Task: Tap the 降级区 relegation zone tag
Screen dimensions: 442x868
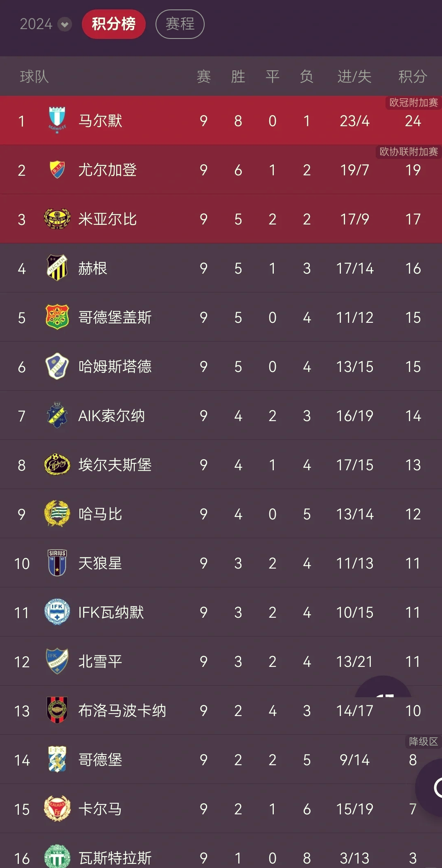Action: click(423, 742)
